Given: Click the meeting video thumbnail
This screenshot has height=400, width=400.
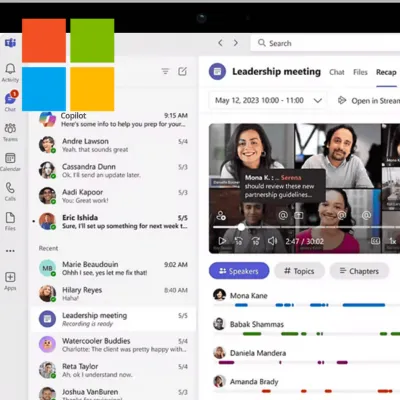Looking at the screenshot, I should 304,188.
